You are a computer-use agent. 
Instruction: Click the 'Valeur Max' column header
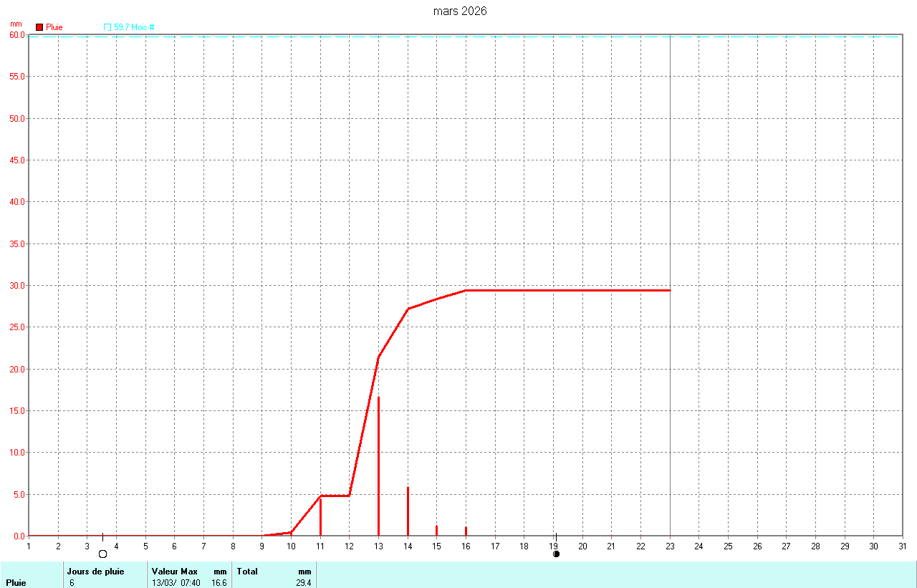(x=174, y=572)
